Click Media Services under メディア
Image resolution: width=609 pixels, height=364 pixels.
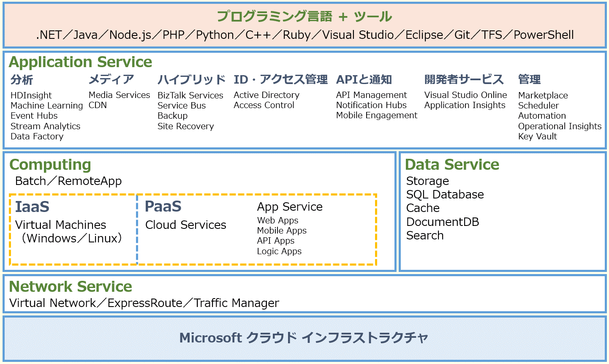tap(119, 95)
